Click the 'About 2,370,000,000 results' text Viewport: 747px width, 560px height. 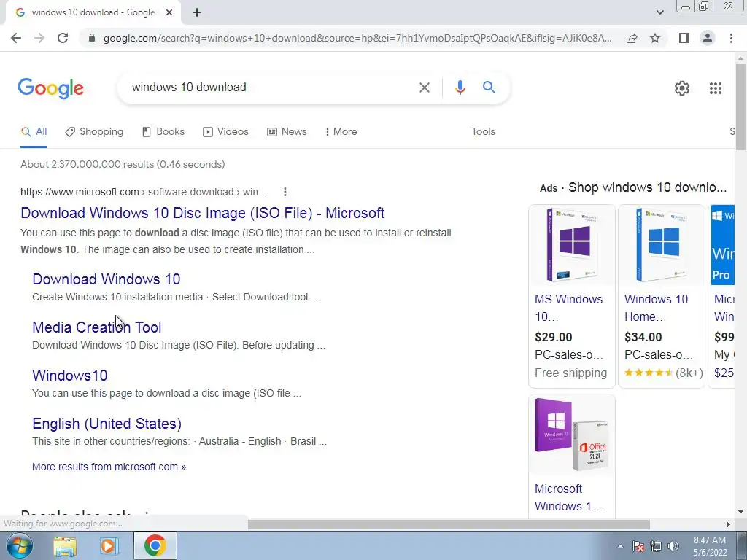tap(123, 164)
